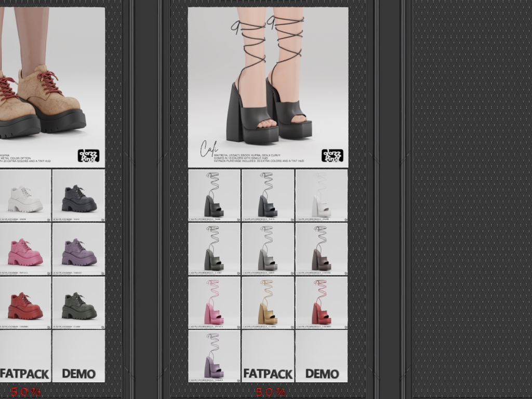Click the Grey Cali heels thumbnail

point(268,249)
